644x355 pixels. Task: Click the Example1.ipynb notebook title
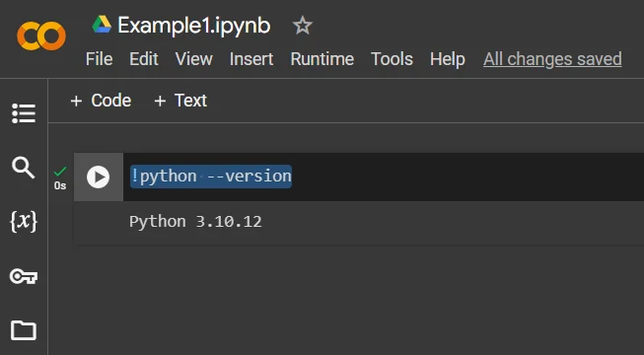194,26
